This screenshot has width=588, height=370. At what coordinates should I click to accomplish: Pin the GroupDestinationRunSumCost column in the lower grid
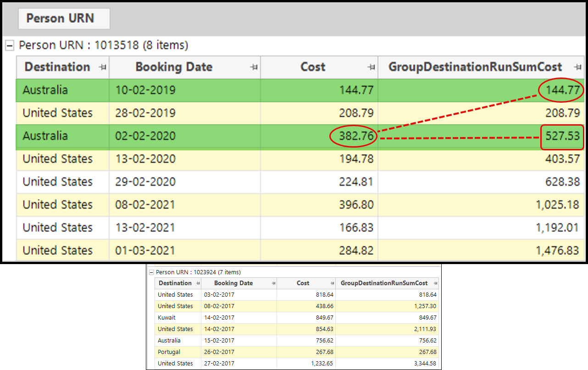[x=435, y=283]
